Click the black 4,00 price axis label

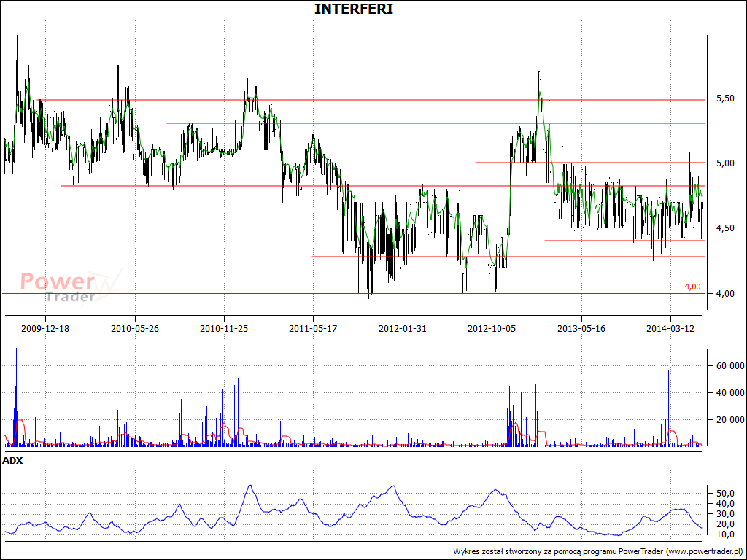tap(726, 294)
